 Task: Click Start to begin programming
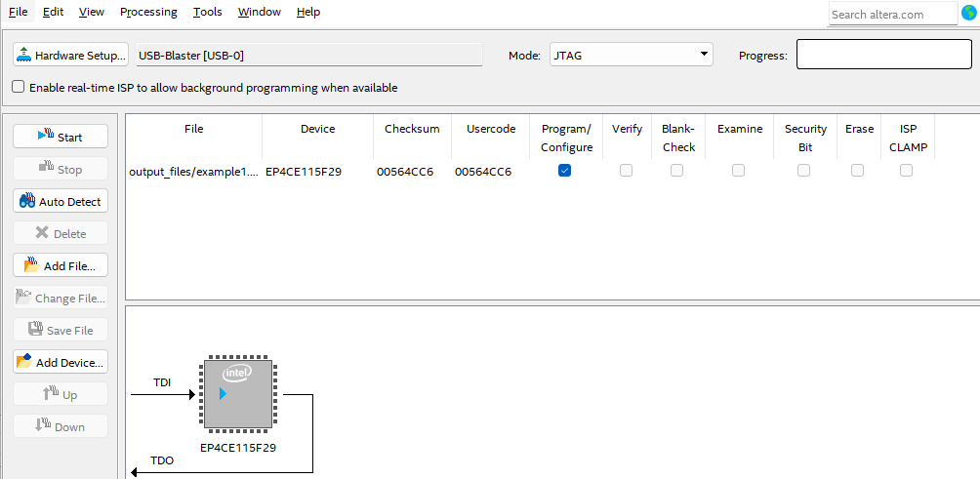point(61,137)
